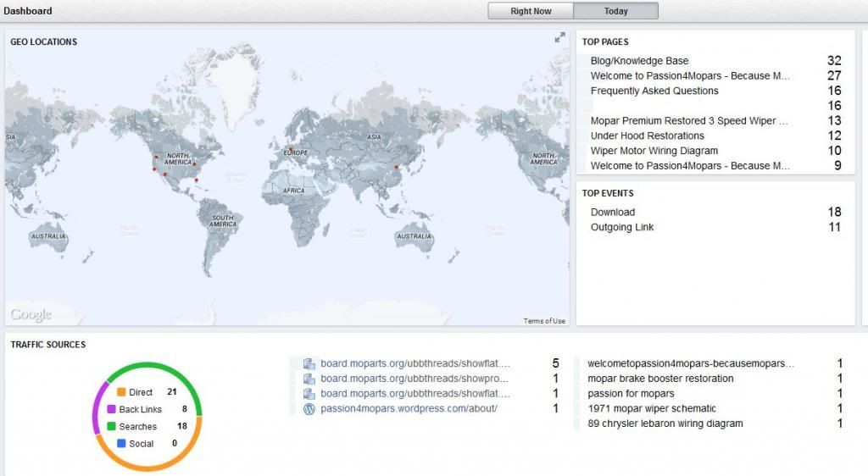
Task: Click the Geo Locations panel heading
Action: (x=44, y=42)
